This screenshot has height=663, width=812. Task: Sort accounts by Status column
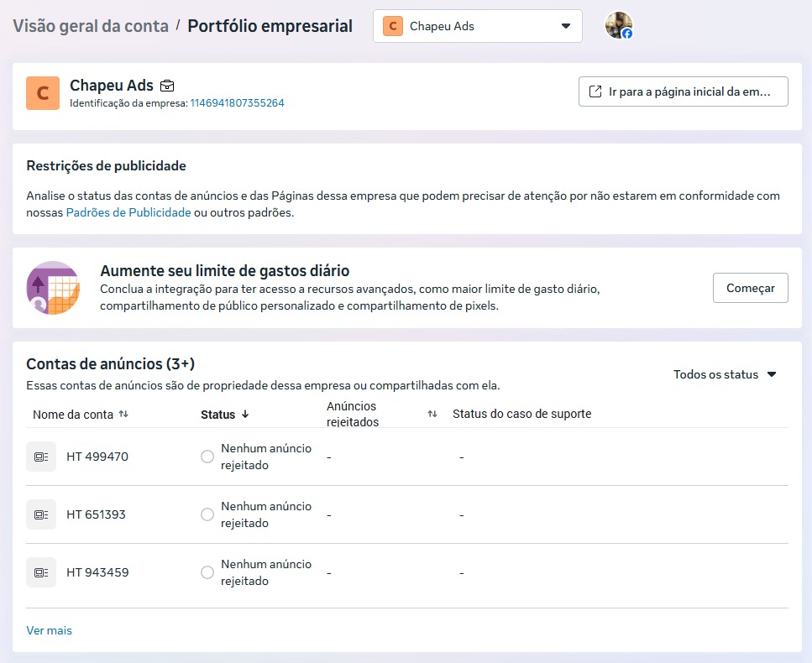pyautogui.click(x=226, y=414)
